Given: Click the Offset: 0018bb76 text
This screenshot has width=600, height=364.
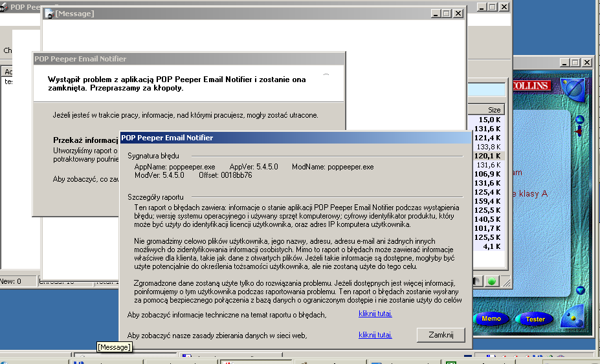Looking at the screenshot, I should (225, 175).
